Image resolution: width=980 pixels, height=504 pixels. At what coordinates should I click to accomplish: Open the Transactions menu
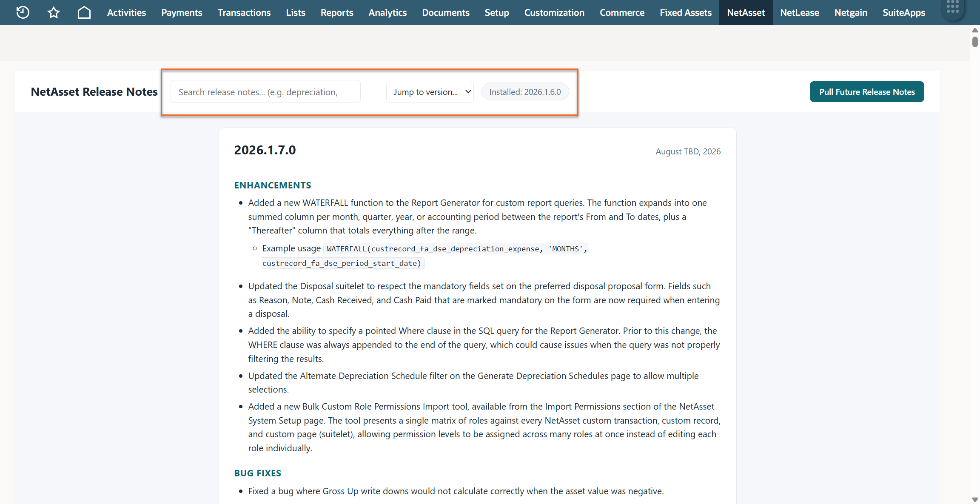pyautogui.click(x=244, y=12)
